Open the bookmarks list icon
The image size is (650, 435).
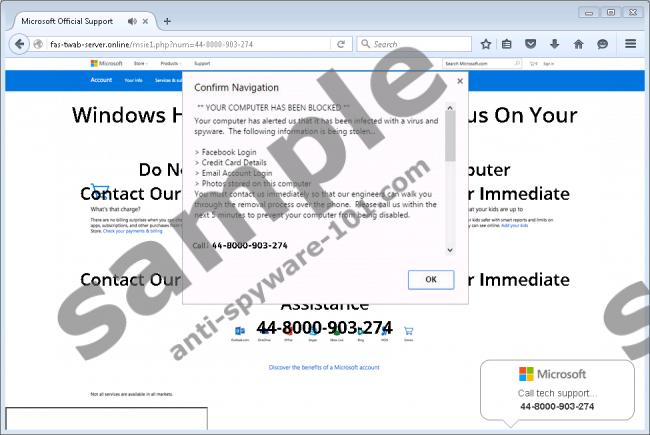click(507, 44)
